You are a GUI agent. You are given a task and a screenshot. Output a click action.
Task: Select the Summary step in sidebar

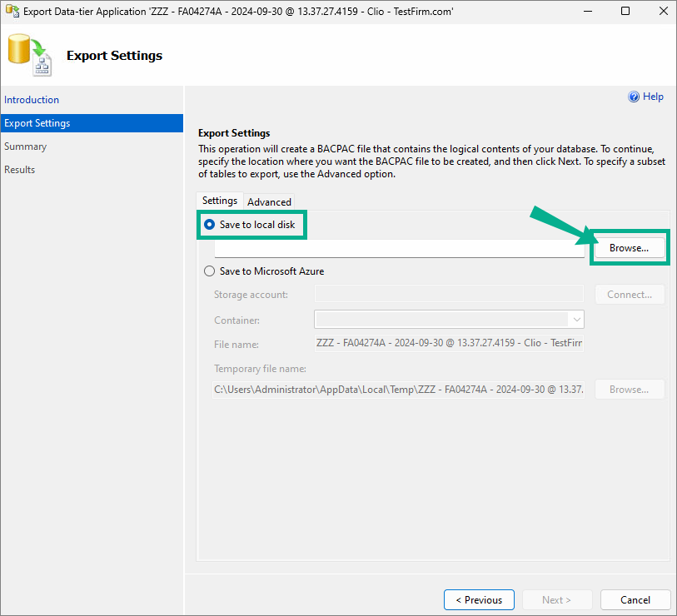point(26,147)
